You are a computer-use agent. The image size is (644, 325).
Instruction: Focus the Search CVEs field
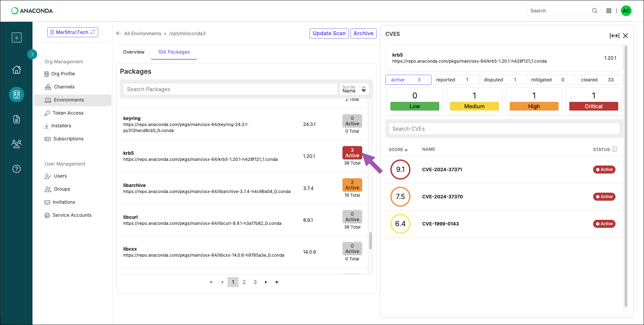[x=504, y=129]
